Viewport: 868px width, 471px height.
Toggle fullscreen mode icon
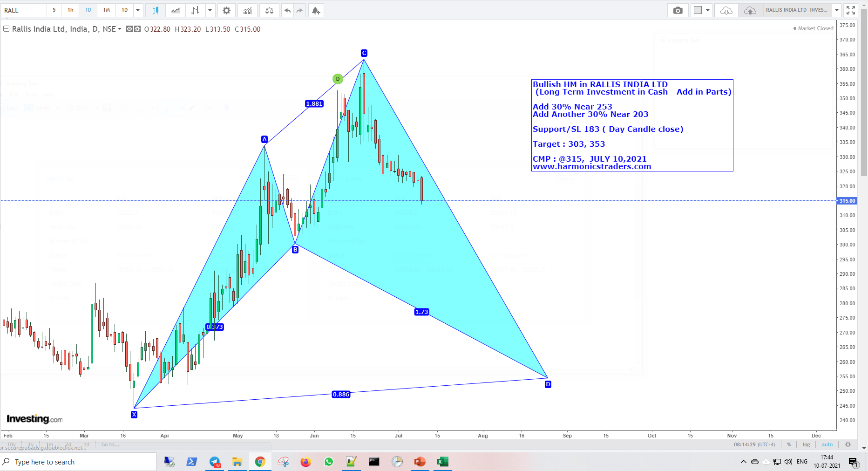coord(851,10)
